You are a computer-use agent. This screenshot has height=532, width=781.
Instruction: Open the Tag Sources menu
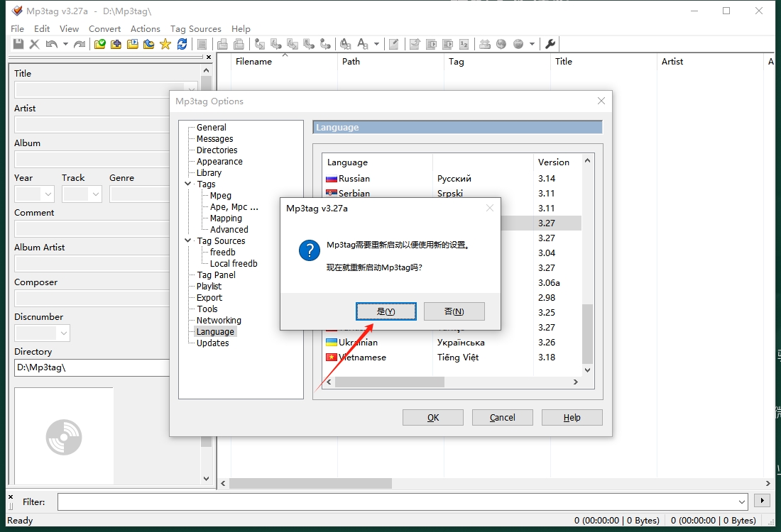pos(196,29)
